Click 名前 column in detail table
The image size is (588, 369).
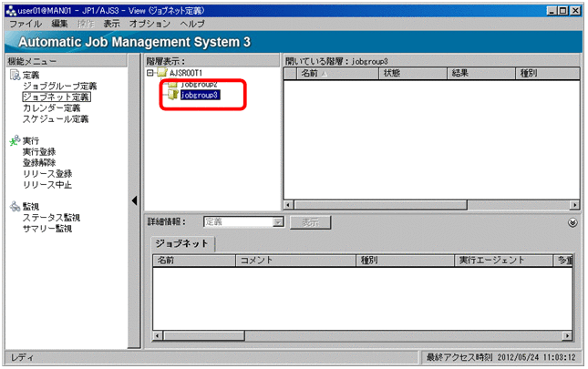click(194, 261)
